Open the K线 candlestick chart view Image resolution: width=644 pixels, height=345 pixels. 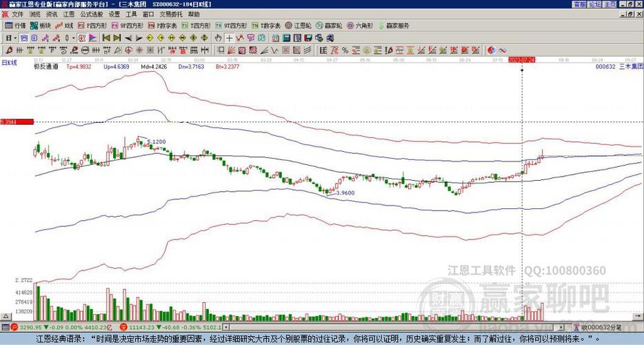[66, 26]
